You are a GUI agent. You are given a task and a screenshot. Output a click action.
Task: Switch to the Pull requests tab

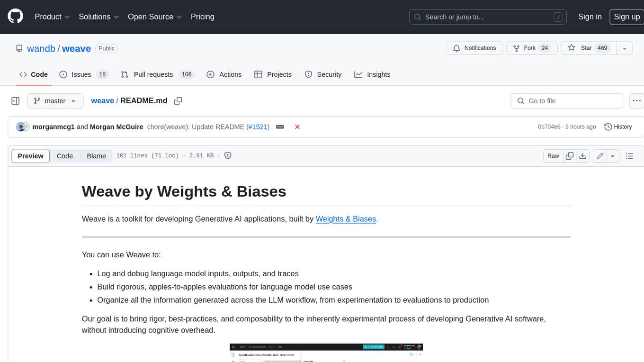click(x=158, y=74)
